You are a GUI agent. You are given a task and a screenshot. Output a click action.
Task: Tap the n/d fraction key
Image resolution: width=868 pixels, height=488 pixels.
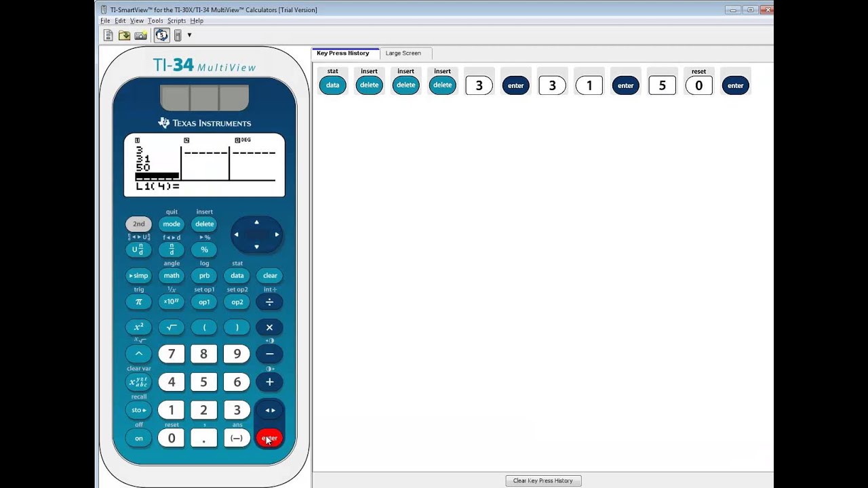click(172, 249)
